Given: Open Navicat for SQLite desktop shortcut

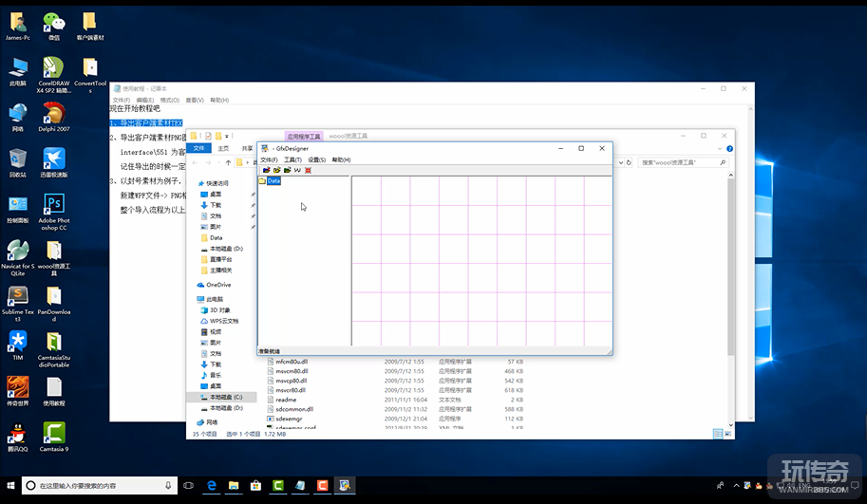Looking at the screenshot, I should coord(18,250).
